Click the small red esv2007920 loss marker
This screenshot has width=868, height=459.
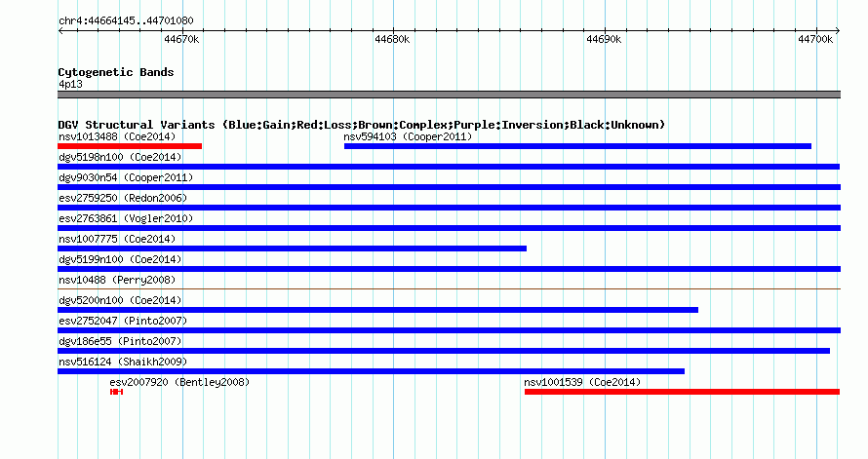(x=116, y=392)
